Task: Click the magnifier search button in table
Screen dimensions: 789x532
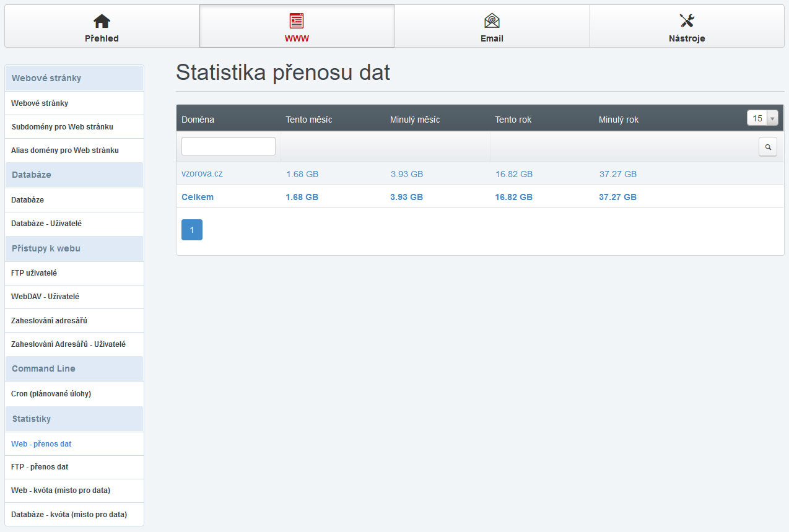Action: point(768,147)
